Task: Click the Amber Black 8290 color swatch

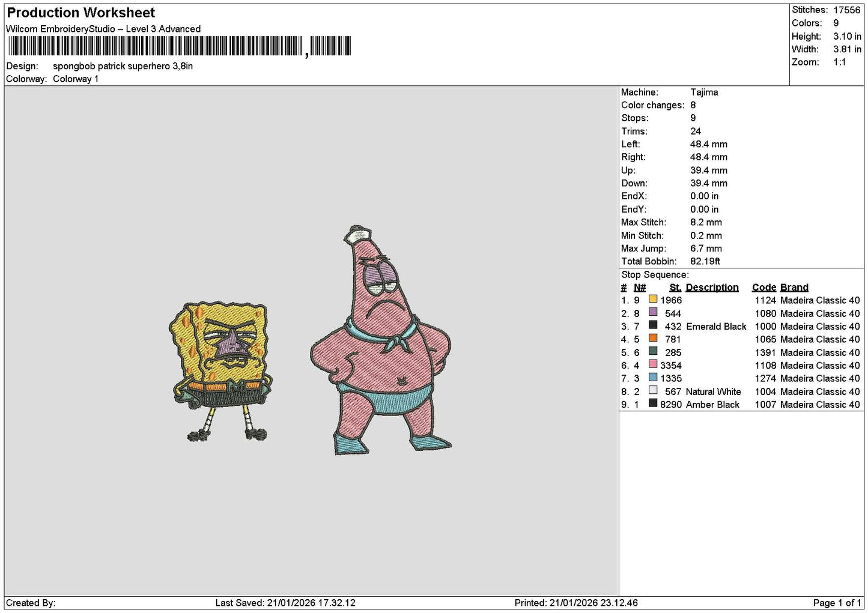Action: tap(653, 403)
